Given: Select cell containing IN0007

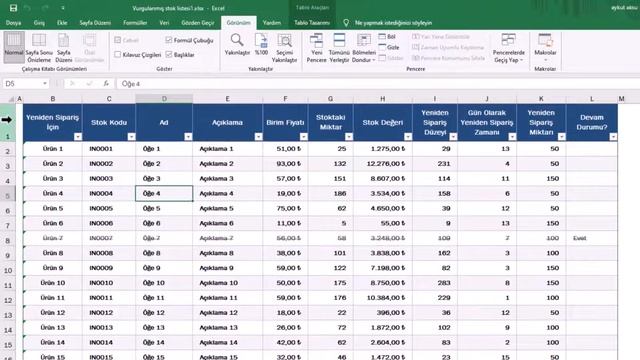Looking at the screenshot, I should click(x=109, y=238).
